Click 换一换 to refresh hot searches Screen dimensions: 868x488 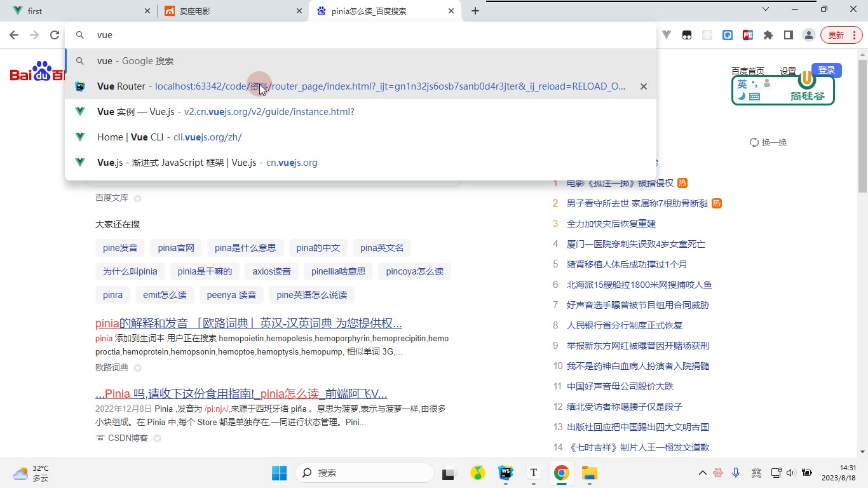tap(769, 142)
